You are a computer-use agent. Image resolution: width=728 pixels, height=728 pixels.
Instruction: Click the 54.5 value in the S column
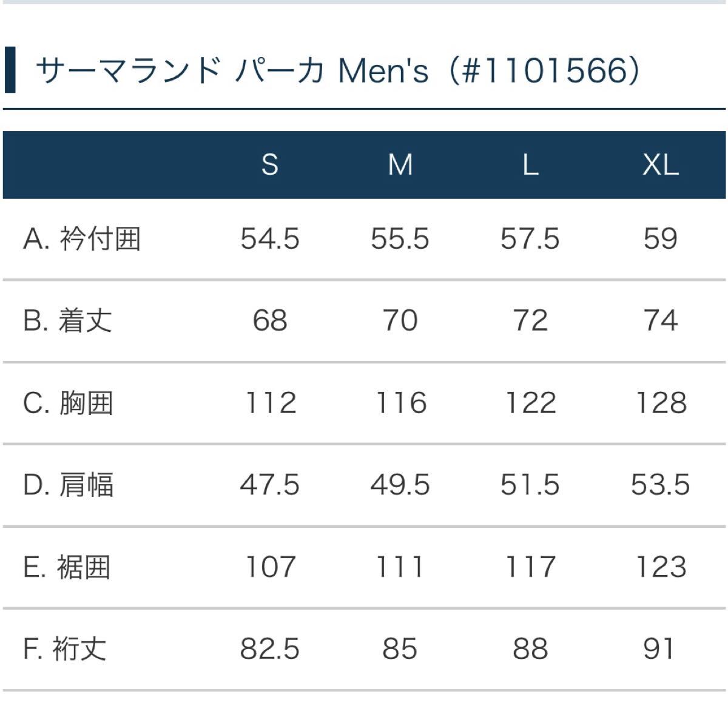[269, 239]
